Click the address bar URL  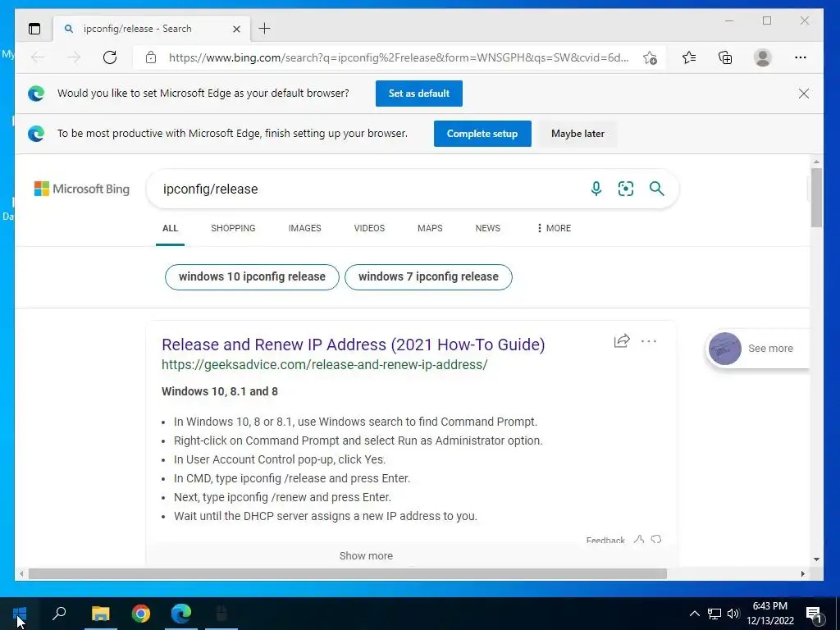(399, 57)
